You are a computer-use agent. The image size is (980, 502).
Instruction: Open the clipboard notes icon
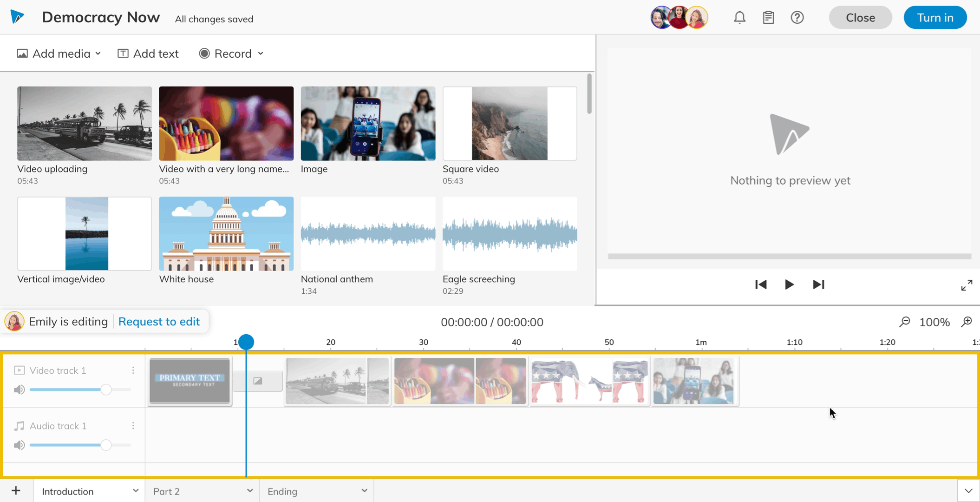[x=768, y=18]
